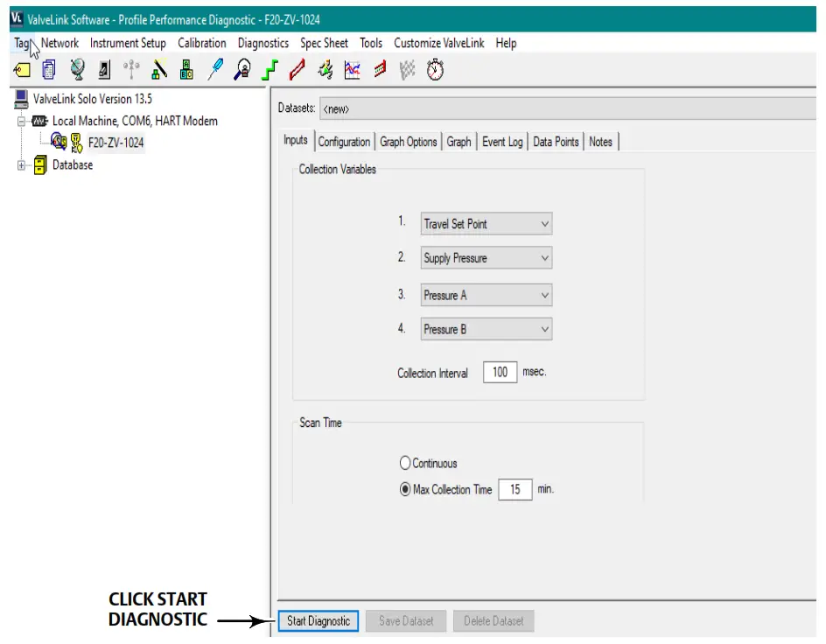Screen dimensions: 826x644
Task: Click the red abacus toolbar icon
Action: (380, 69)
